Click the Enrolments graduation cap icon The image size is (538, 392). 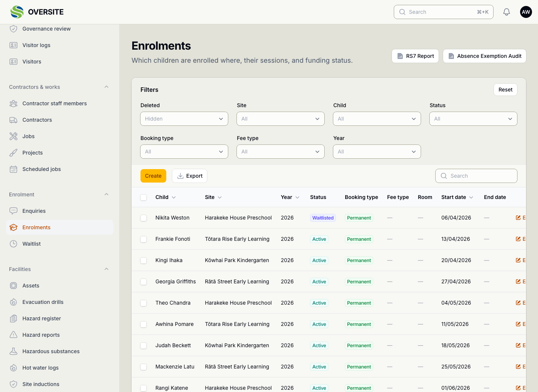(13, 227)
